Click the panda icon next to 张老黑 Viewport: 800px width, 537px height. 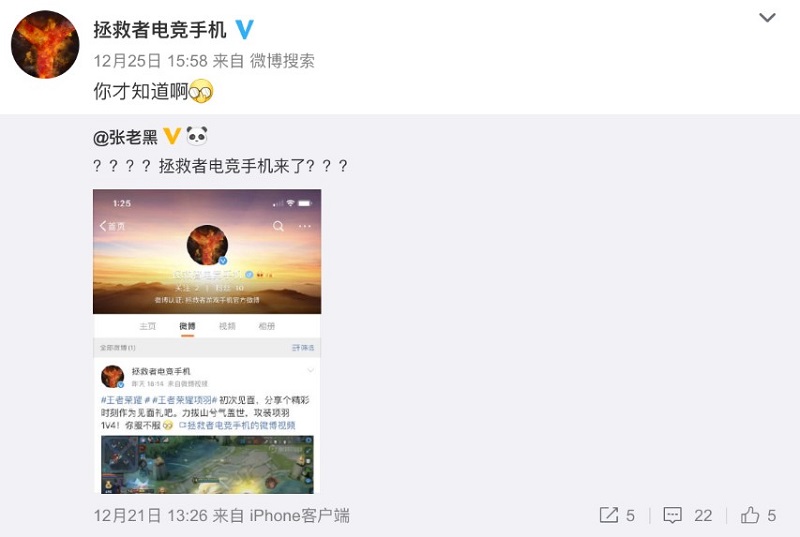[197, 136]
